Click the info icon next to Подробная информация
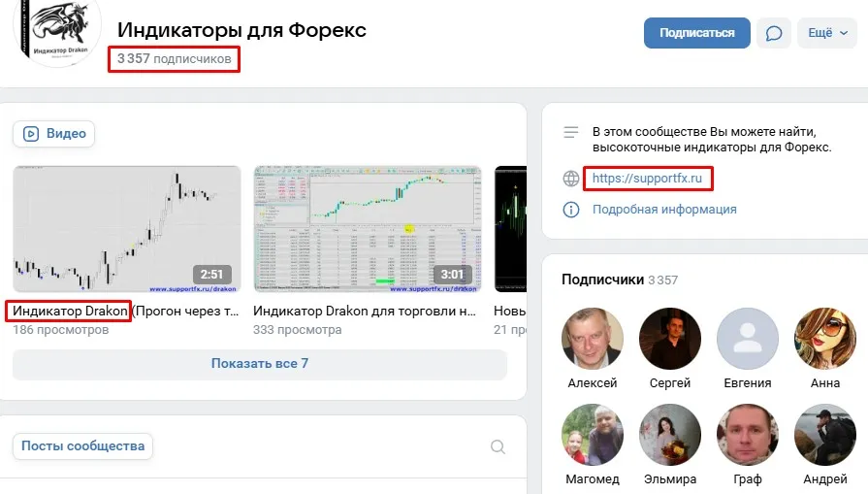Image resolution: width=868 pixels, height=494 pixels. [x=570, y=210]
